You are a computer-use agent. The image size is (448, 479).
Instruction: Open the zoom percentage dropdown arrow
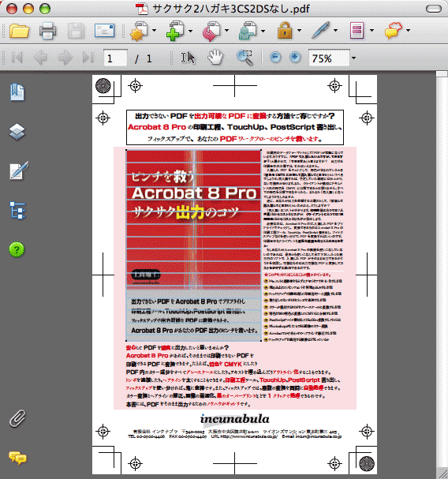[353, 58]
